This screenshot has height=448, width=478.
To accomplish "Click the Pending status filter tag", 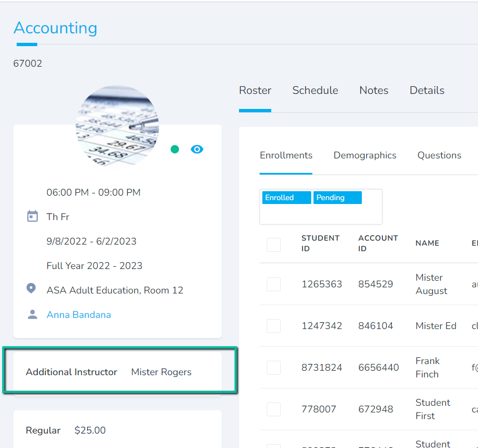I will [x=337, y=198].
